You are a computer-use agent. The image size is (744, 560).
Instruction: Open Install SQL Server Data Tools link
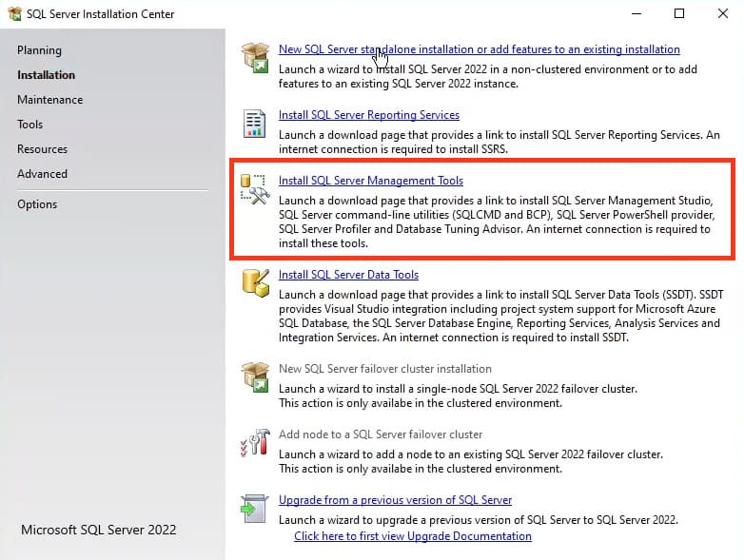(x=348, y=275)
